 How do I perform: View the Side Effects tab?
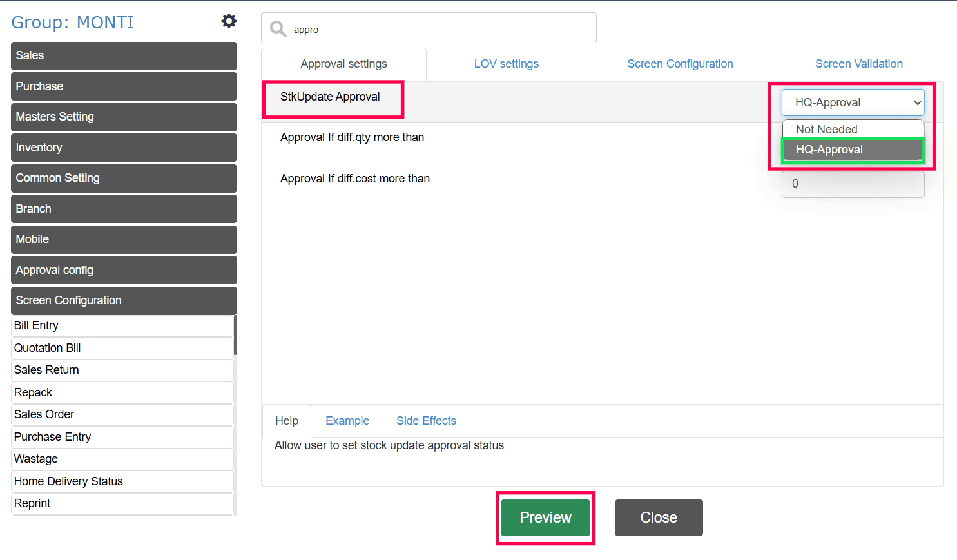tap(426, 421)
